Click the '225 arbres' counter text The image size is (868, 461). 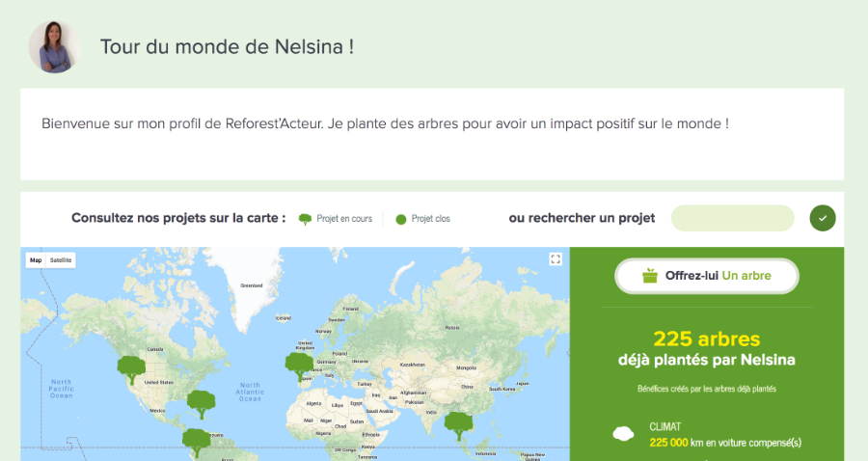tap(706, 339)
